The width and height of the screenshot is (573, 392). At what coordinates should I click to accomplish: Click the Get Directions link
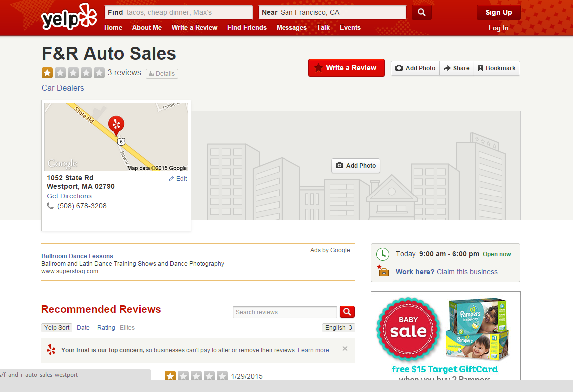(69, 196)
